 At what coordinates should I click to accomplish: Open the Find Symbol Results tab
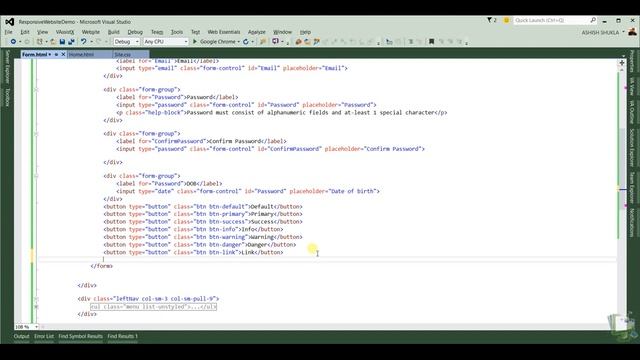click(x=80, y=336)
